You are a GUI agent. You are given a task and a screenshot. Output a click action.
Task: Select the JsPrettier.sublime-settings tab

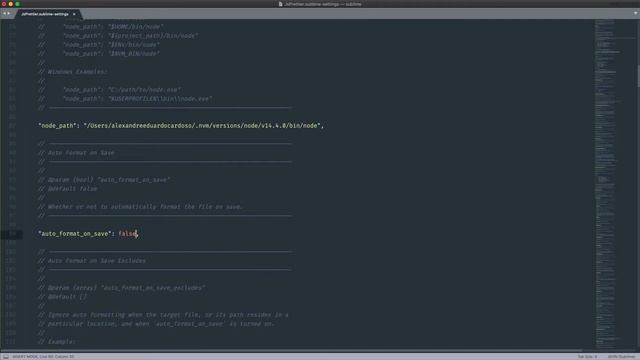coord(48,14)
